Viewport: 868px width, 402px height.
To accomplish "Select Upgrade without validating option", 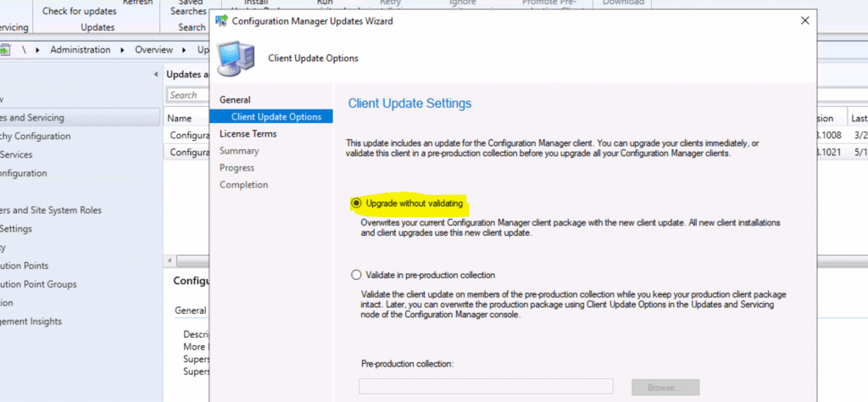I will click(x=357, y=204).
